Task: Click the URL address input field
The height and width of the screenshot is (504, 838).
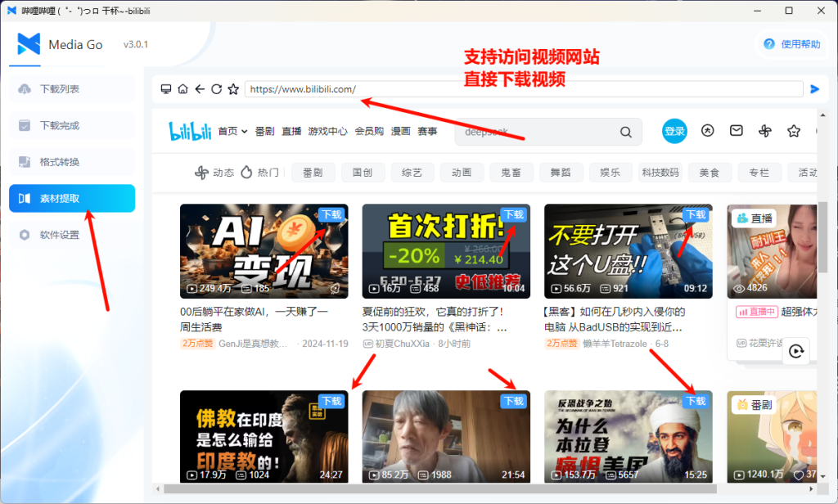Action: click(x=524, y=89)
